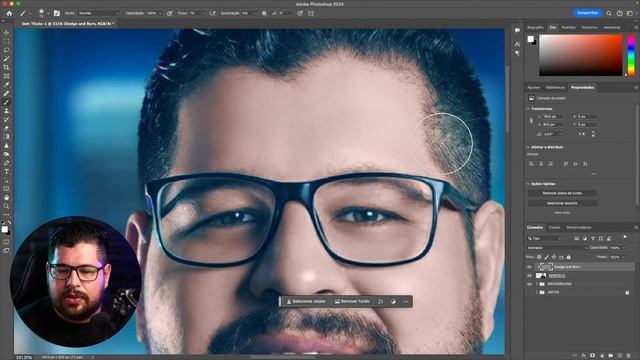Switch to the Cor tab
Viewport: 640px width, 360px height.
click(x=553, y=27)
